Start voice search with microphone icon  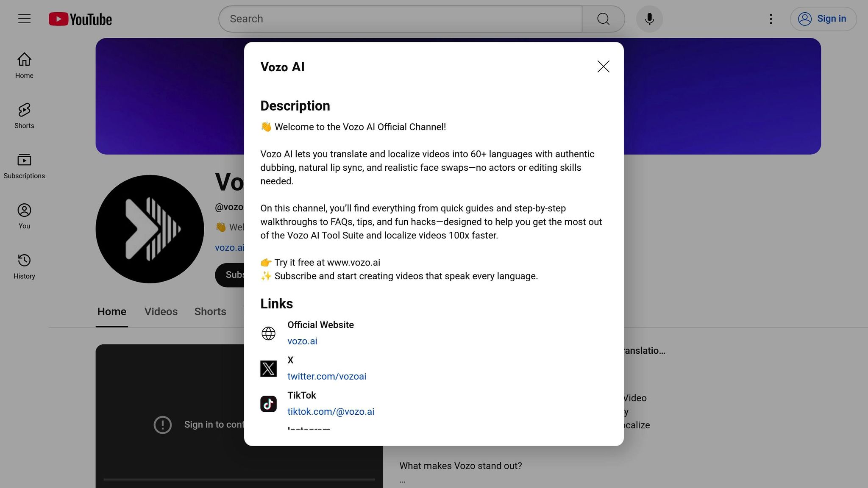649,19
